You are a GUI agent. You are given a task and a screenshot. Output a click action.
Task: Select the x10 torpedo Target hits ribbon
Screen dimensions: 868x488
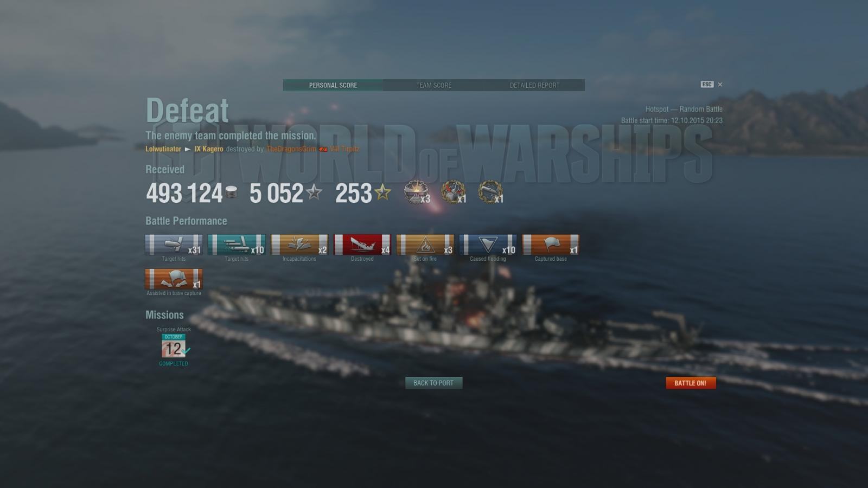pyautogui.click(x=237, y=245)
